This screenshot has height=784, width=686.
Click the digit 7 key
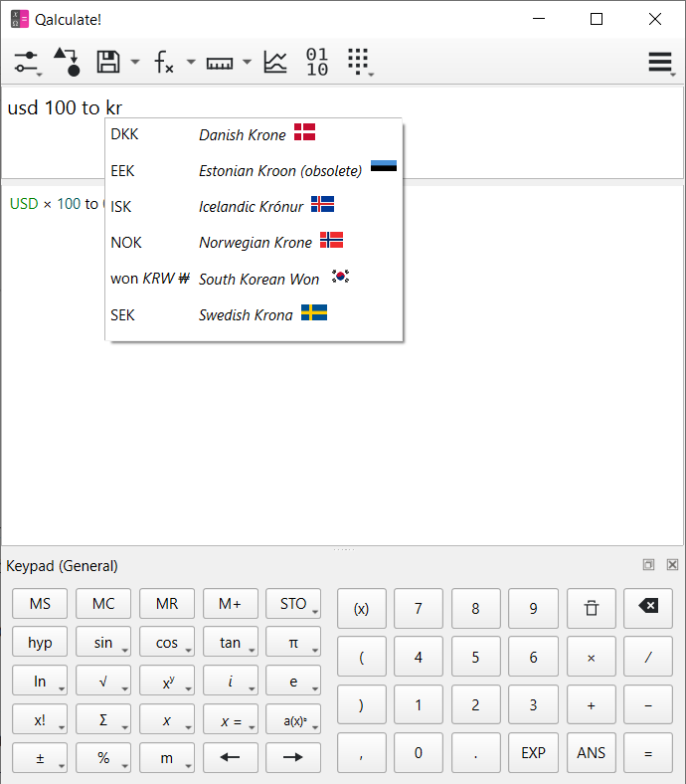(x=419, y=609)
